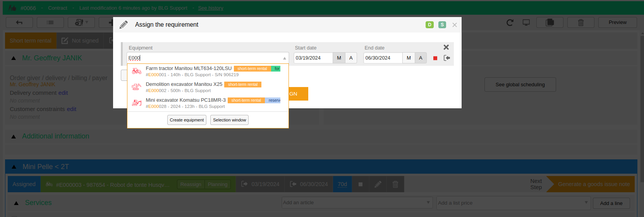Select the Not signed status tab

tap(80, 41)
